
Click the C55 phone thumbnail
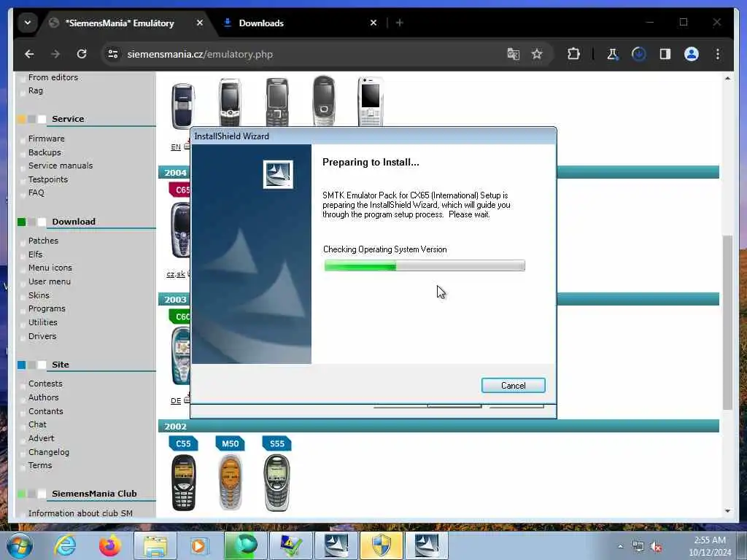183,483
